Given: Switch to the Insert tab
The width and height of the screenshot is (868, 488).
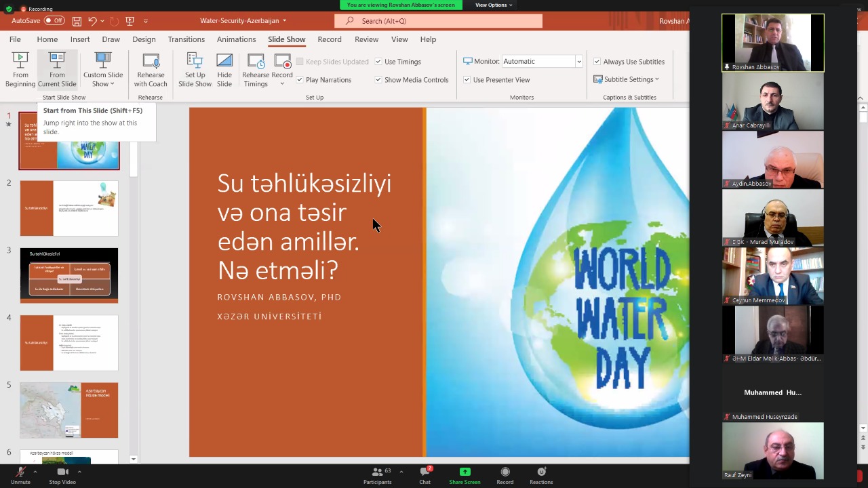Looking at the screenshot, I should pyautogui.click(x=80, y=39).
